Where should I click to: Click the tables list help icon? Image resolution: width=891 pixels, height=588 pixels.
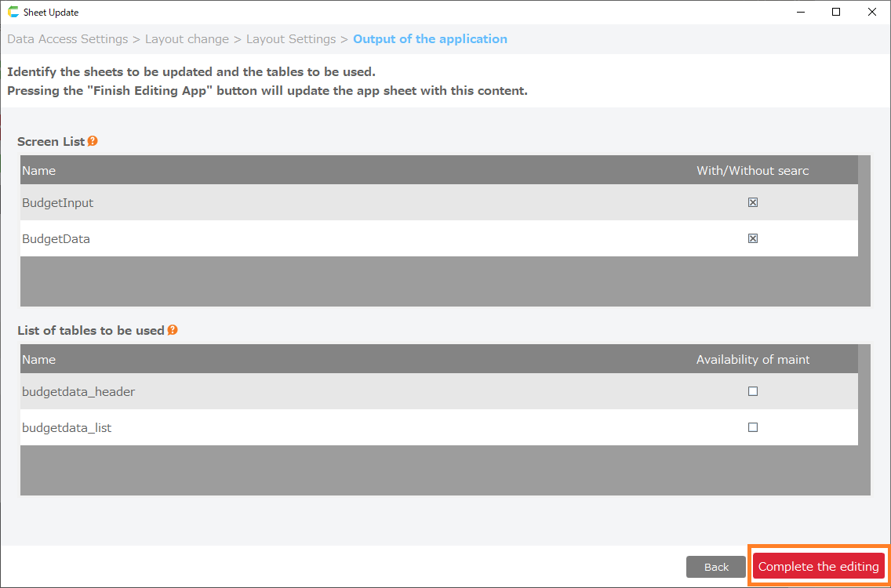[173, 330]
